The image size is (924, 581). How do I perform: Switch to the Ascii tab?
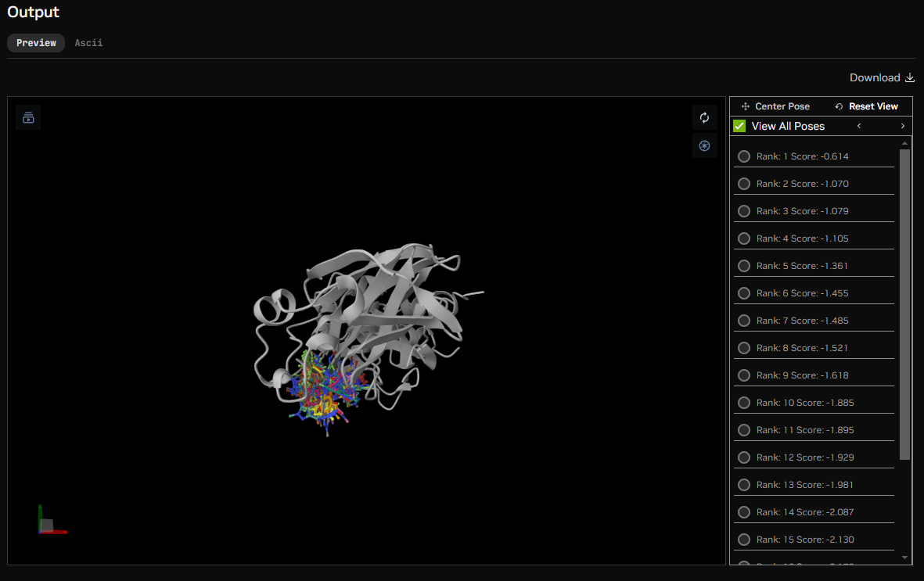[x=88, y=43]
